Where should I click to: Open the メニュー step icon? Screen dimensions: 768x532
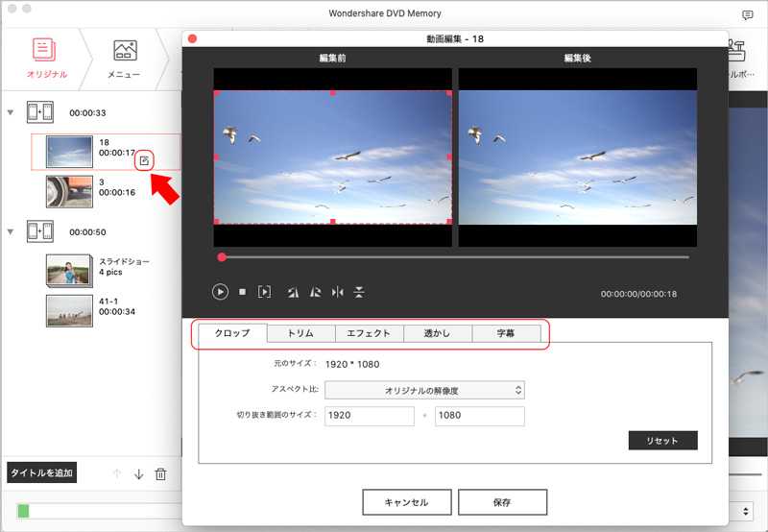125,50
